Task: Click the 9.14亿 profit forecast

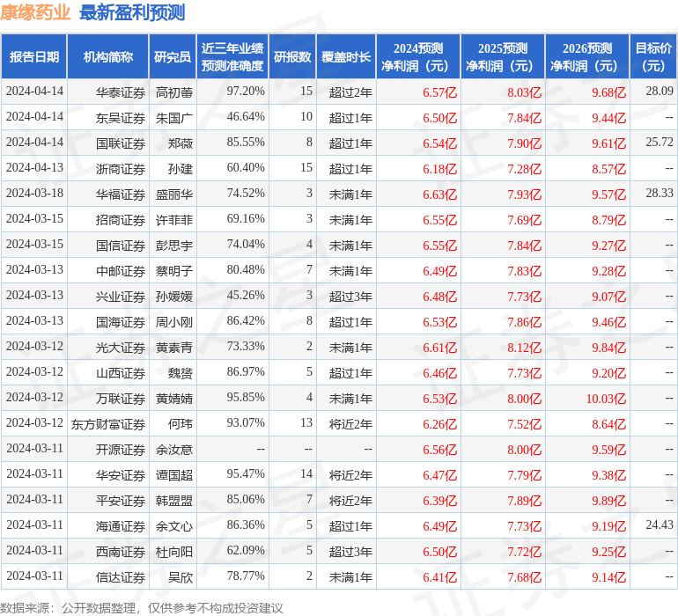Action: (608, 577)
